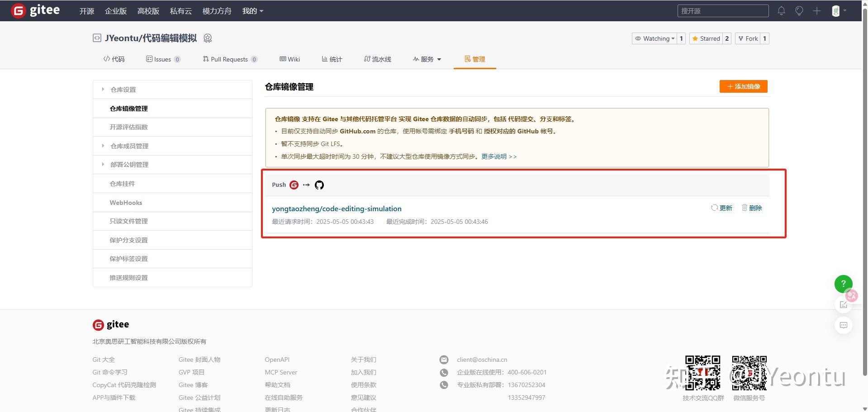Open the floating question mark help button
Image resolution: width=868 pixels, height=412 pixels.
[x=843, y=284]
